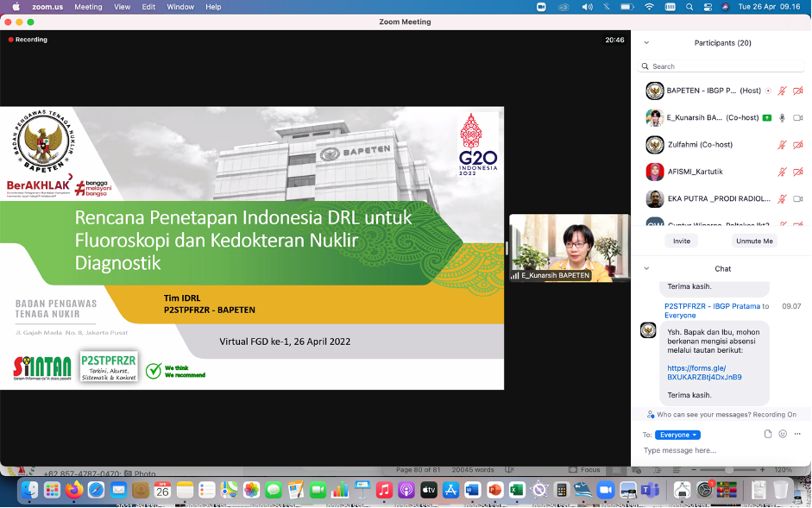Open the Apple menu

tap(16, 7)
